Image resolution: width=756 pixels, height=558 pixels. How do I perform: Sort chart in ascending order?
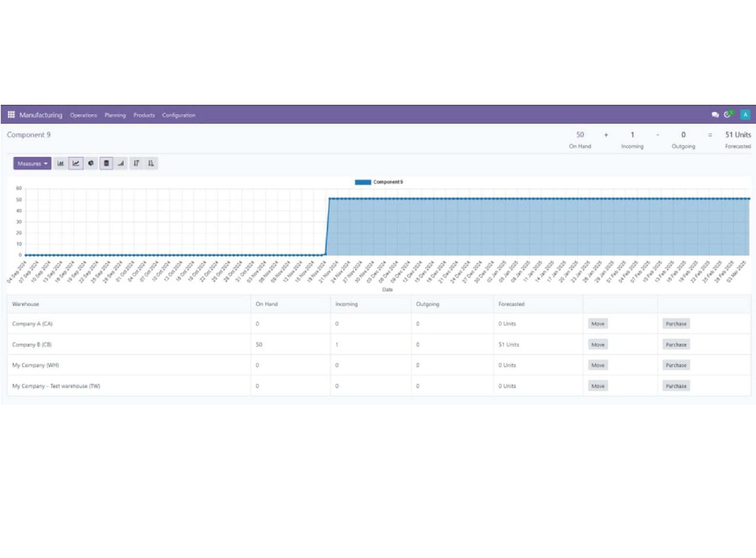click(x=151, y=163)
